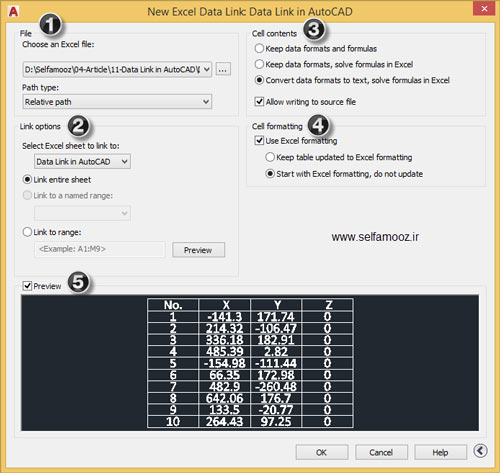The image size is (500, 473).
Task: Click the Y value -20.77 in preview table
Action: pyautogui.click(x=276, y=410)
